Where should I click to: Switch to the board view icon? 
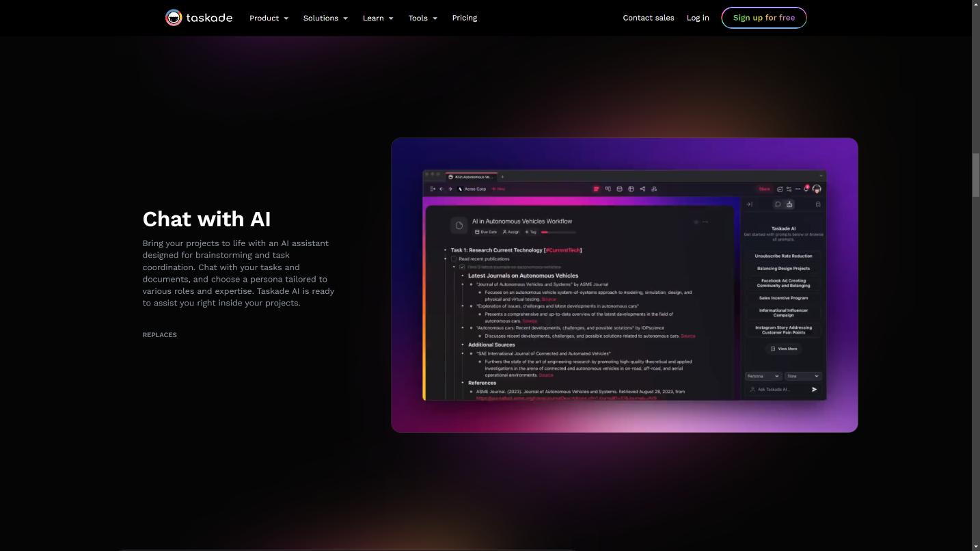coord(608,189)
